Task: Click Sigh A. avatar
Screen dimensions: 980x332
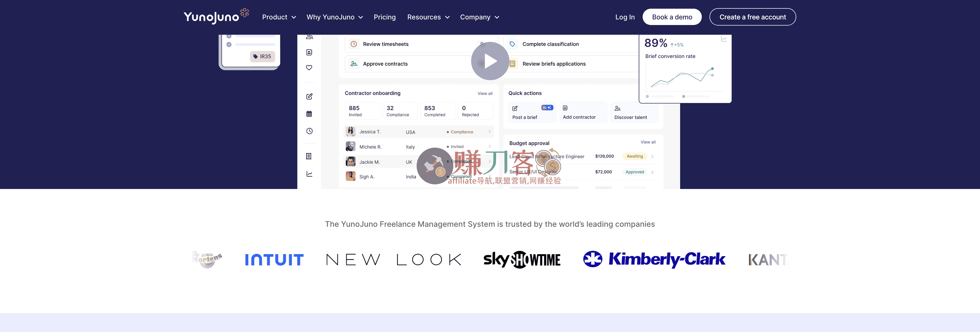Action: coord(350,176)
